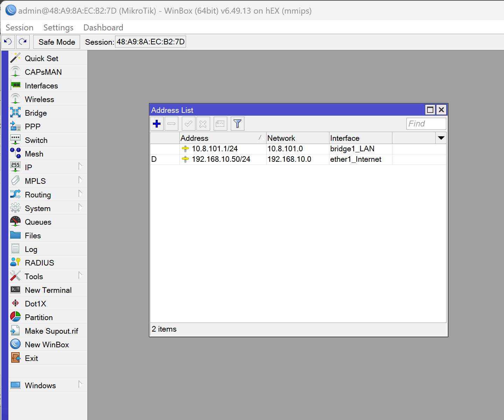Sort entries by the Address column

tap(194, 138)
